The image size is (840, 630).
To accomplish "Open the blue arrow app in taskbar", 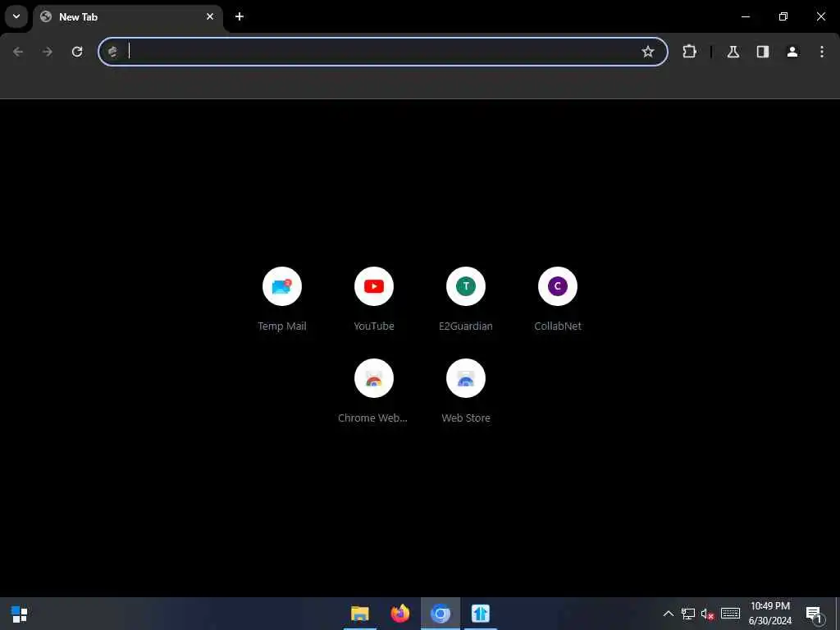I will [x=481, y=614].
